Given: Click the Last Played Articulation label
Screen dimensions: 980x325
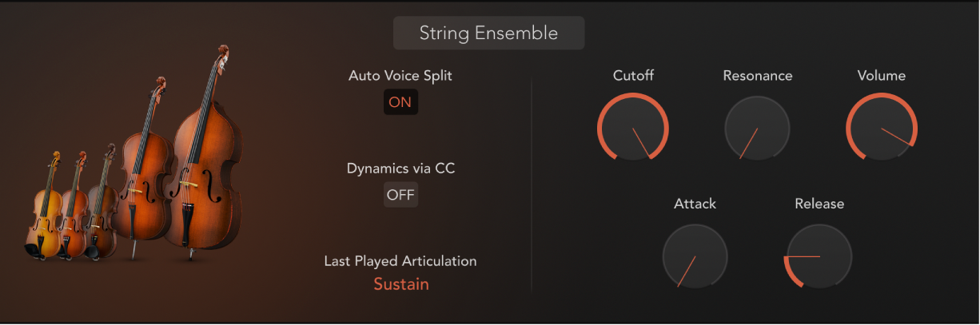Looking at the screenshot, I should click(400, 260).
